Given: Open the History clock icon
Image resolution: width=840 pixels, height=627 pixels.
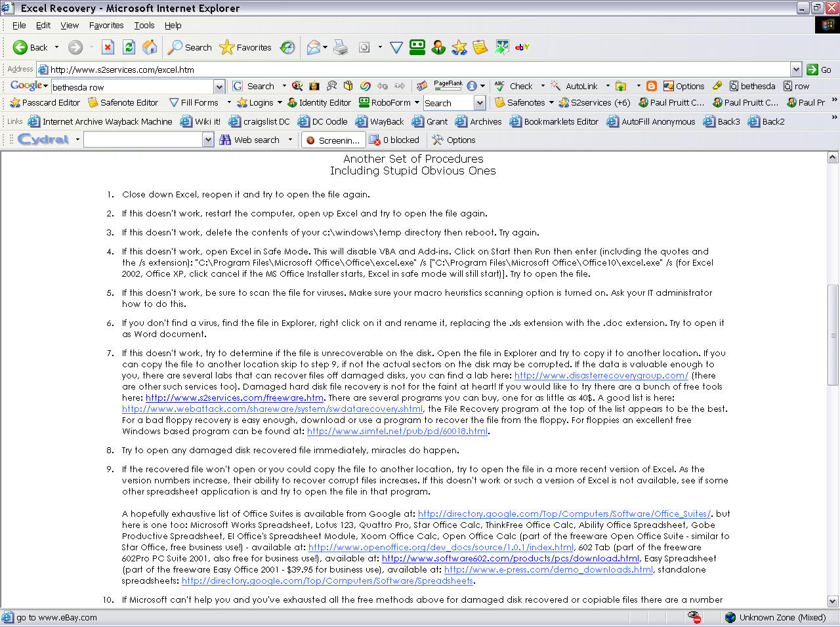Looking at the screenshot, I should (x=287, y=47).
